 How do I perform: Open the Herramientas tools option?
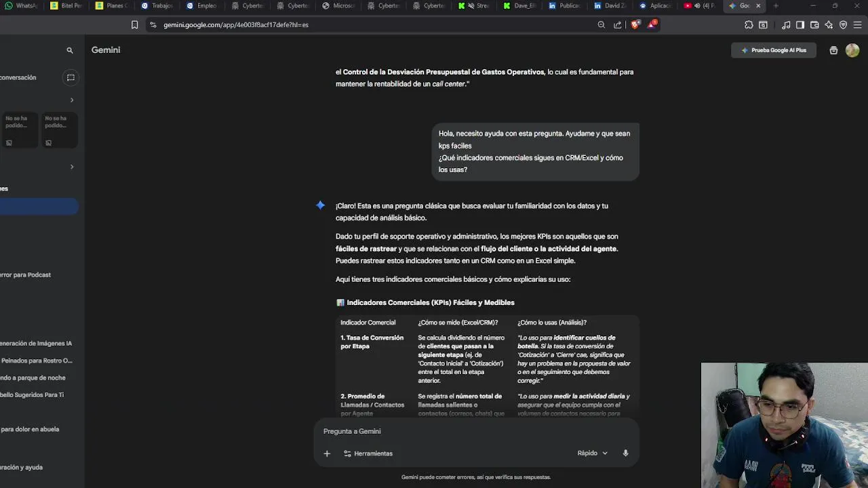368,453
